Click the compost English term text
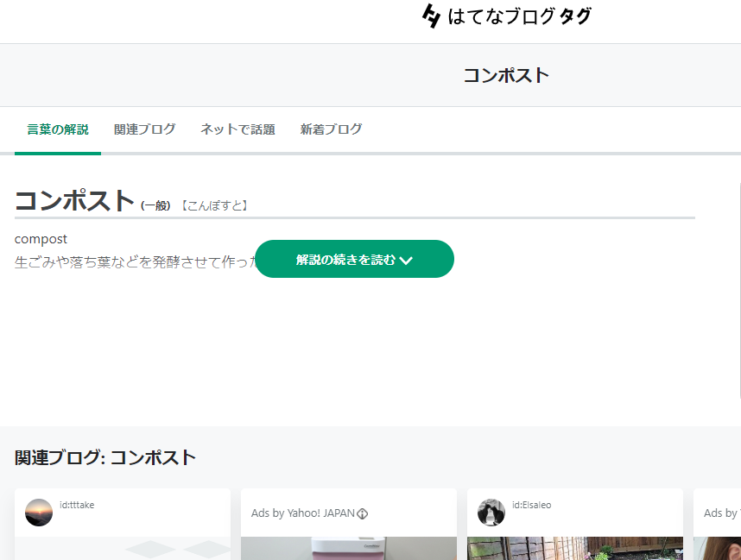 point(41,239)
